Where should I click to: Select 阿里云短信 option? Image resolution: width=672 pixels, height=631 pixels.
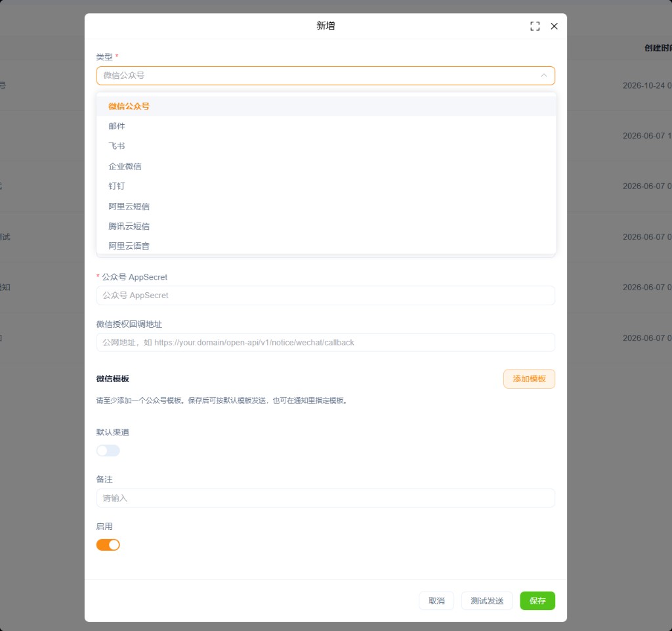[x=326, y=206]
